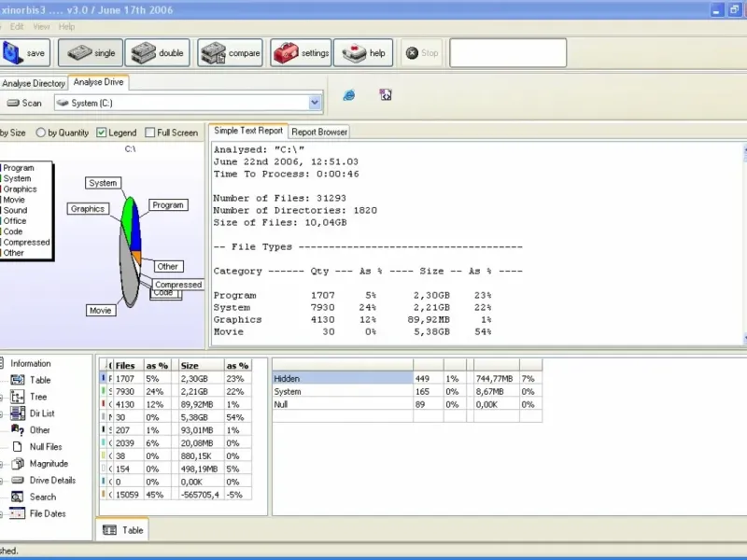Enable the Full Screen checkbox
Viewport: 747px width, 560px height.
coord(150,133)
